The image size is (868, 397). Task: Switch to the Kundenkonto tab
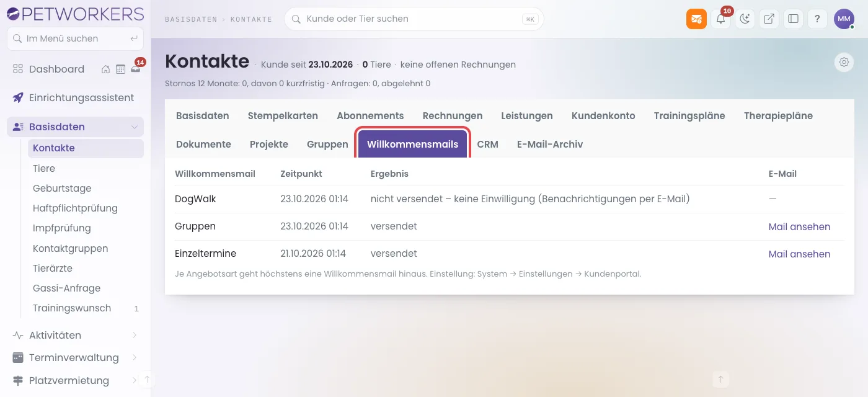(x=603, y=115)
